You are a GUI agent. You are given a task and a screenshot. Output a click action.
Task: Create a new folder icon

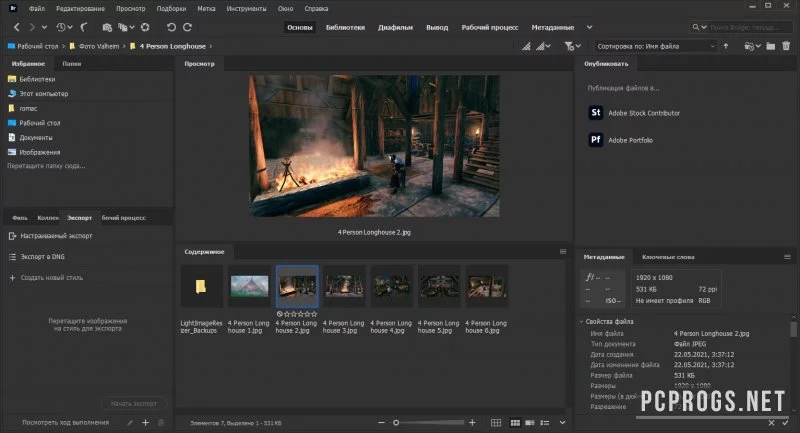pyautogui.click(x=771, y=46)
